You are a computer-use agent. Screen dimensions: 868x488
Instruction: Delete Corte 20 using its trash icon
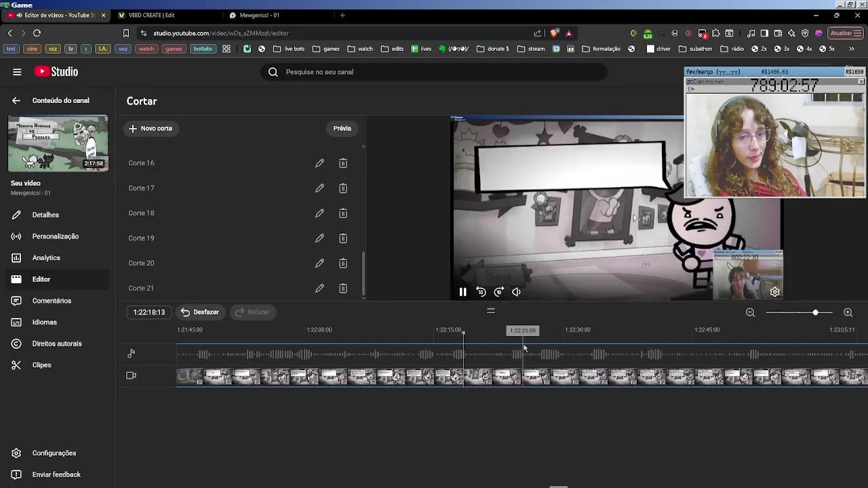[343, 263]
